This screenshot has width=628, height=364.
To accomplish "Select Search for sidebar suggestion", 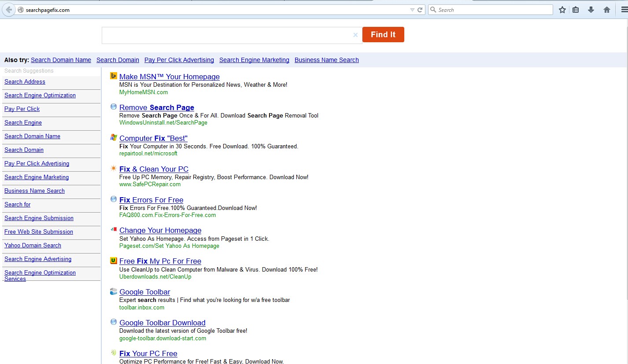I will (x=17, y=205).
